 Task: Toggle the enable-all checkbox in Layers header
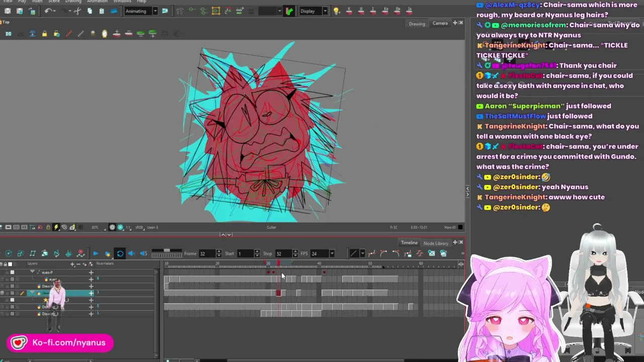(x=10, y=264)
